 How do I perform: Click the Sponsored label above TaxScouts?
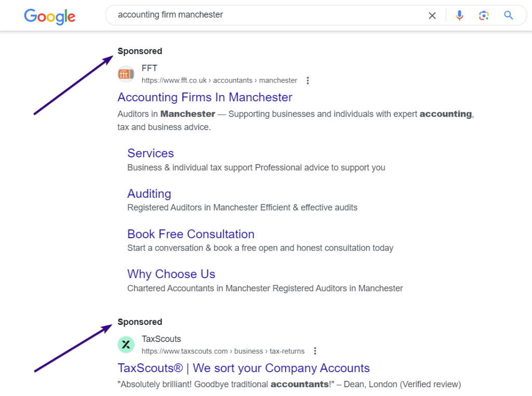[140, 322]
